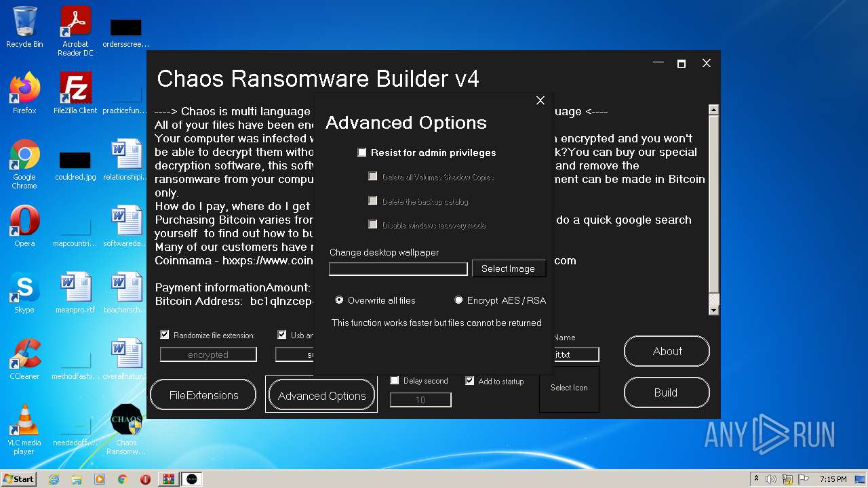Open the Firefox desktop shortcut
868x488 pixels.
[24, 94]
